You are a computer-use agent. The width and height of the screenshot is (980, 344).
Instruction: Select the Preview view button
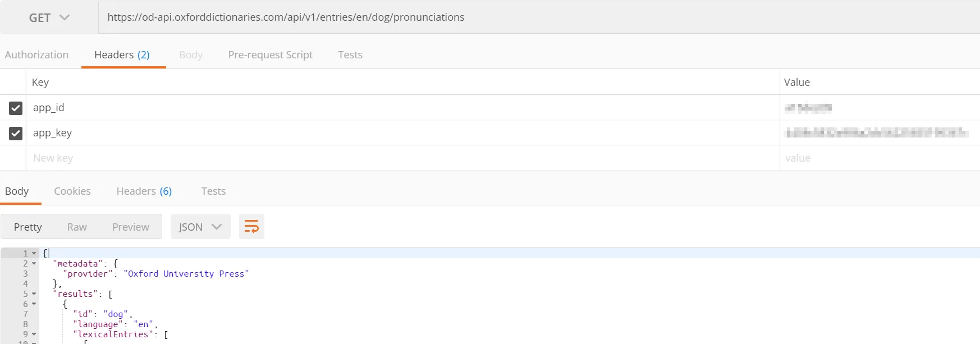[130, 227]
